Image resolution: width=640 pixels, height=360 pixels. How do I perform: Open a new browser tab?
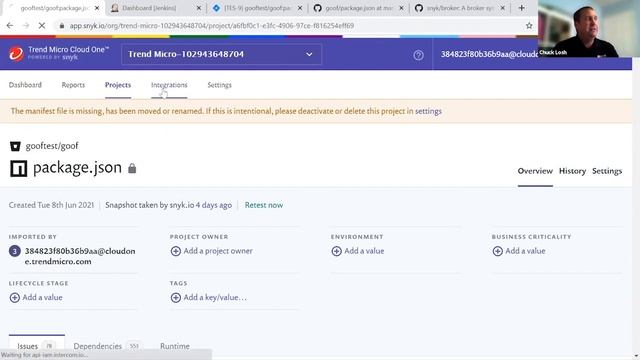(521, 8)
